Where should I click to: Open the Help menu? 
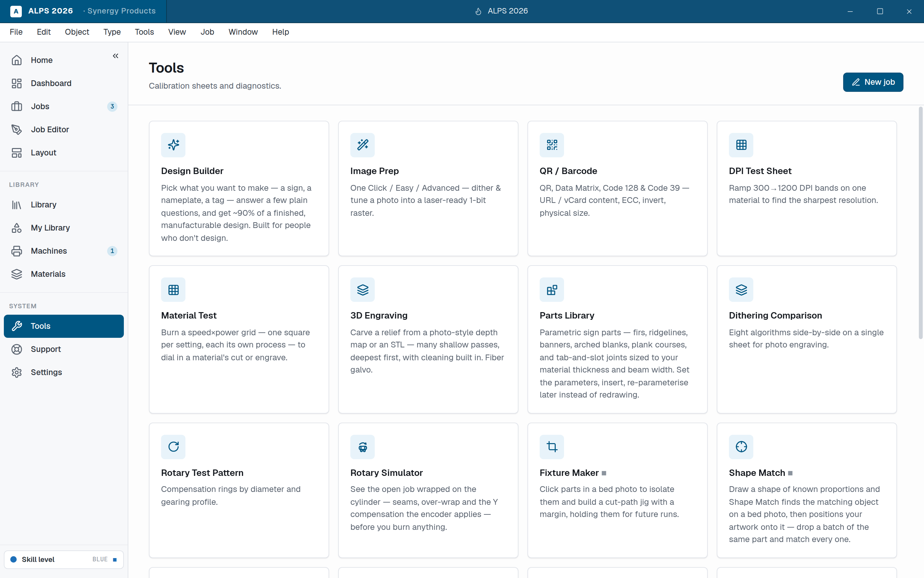coord(280,32)
